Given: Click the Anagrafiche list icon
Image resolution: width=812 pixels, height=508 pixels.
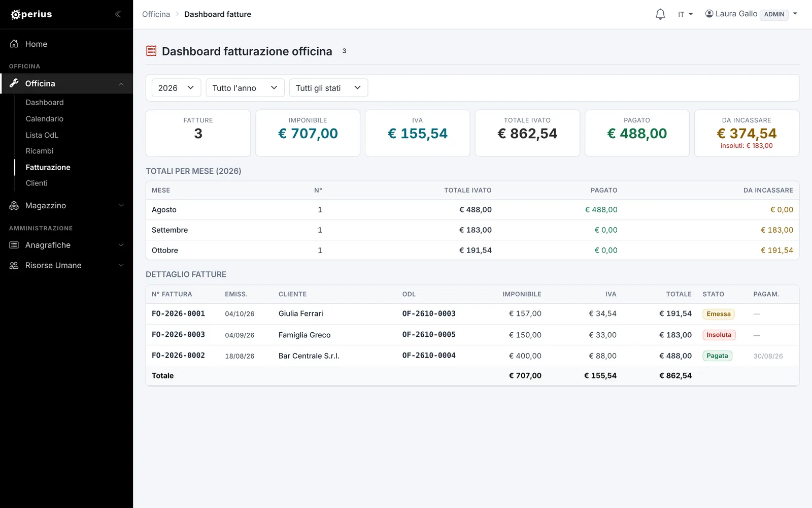Looking at the screenshot, I should click(14, 245).
